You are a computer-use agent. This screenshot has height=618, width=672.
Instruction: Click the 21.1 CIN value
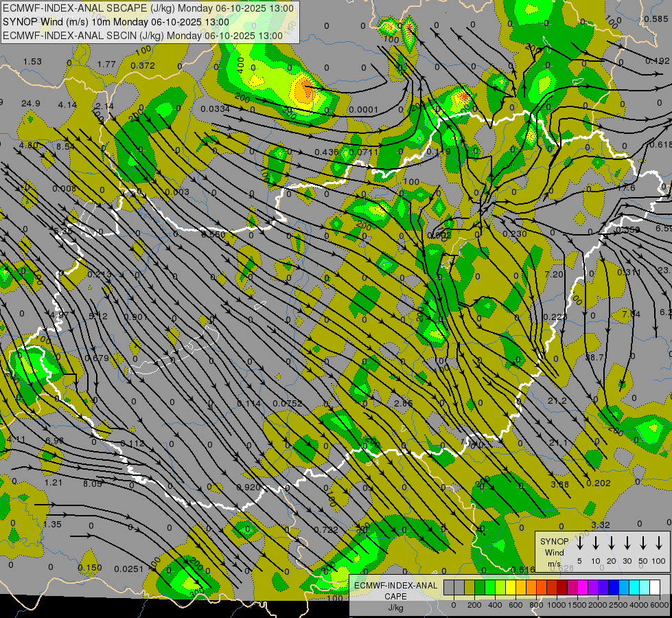pyautogui.click(x=557, y=443)
